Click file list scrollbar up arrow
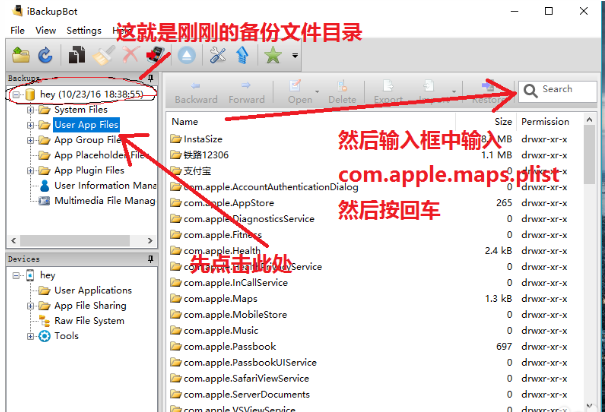Image resolution: width=605 pixels, height=412 pixels. click(x=589, y=120)
